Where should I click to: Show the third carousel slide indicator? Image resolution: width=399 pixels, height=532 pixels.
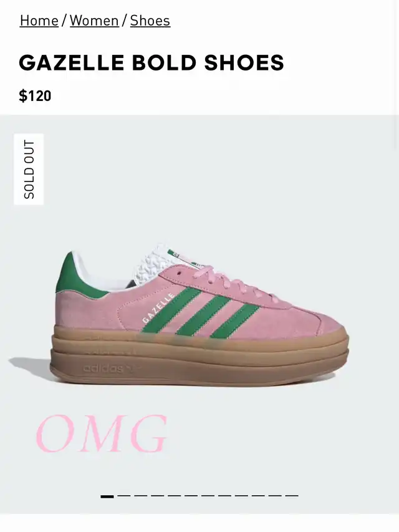(x=141, y=496)
